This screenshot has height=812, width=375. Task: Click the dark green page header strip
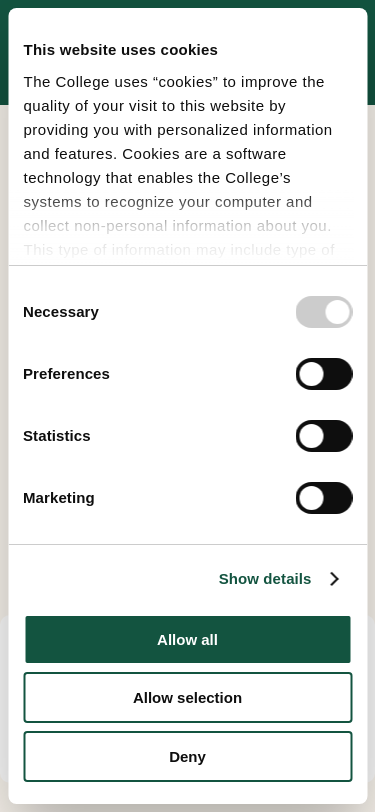(x=188, y=4)
